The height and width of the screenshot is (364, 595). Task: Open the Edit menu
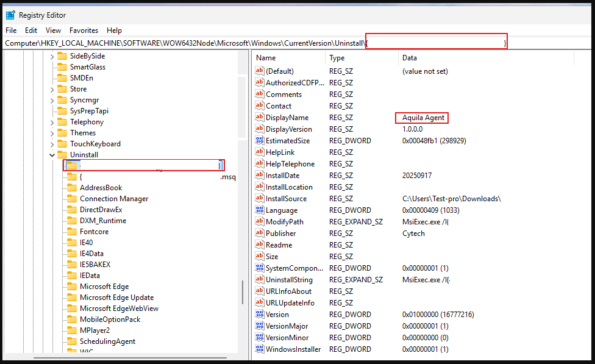[x=31, y=30]
